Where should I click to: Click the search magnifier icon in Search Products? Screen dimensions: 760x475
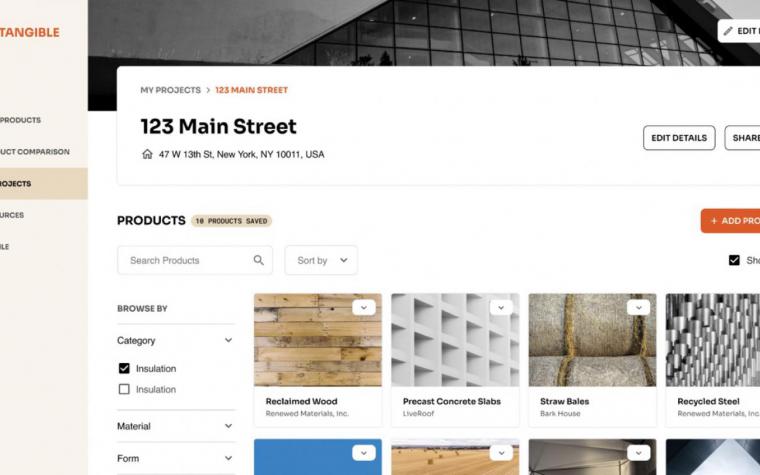coord(259,260)
